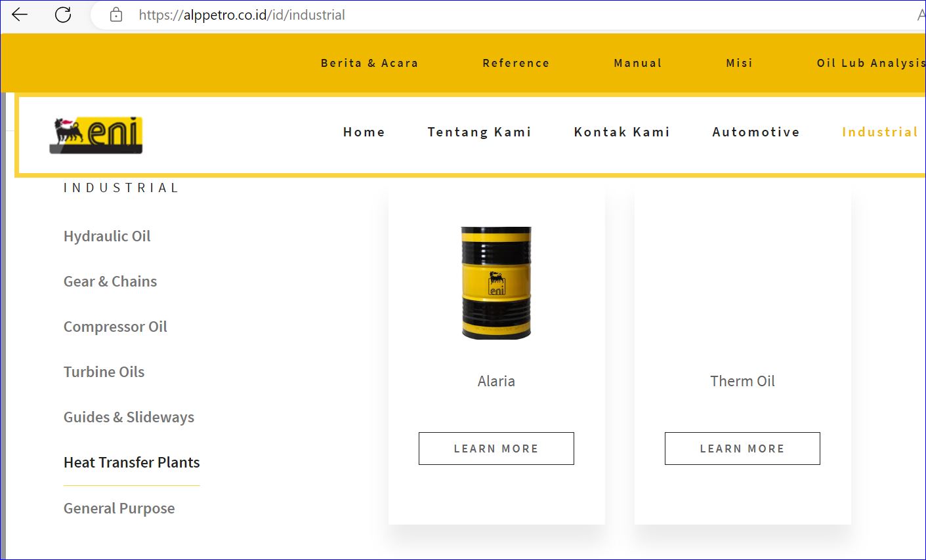Image resolution: width=926 pixels, height=560 pixels.
Task: Select General Purpose category
Action: 119,508
